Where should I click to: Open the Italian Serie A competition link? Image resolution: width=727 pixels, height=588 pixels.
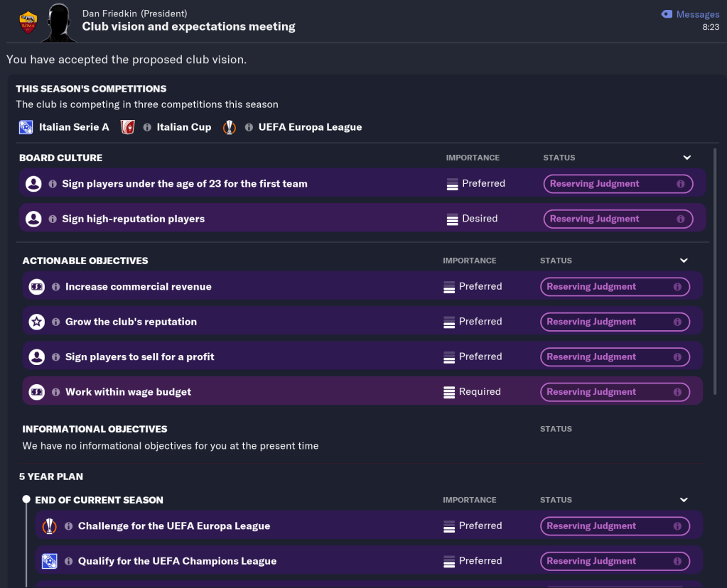click(74, 127)
